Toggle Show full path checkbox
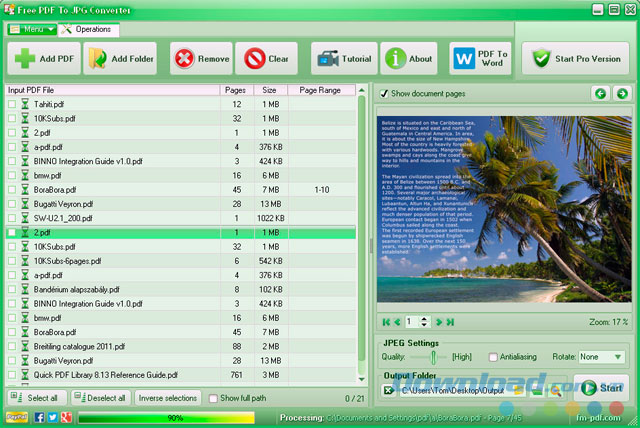 coord(213,398)
